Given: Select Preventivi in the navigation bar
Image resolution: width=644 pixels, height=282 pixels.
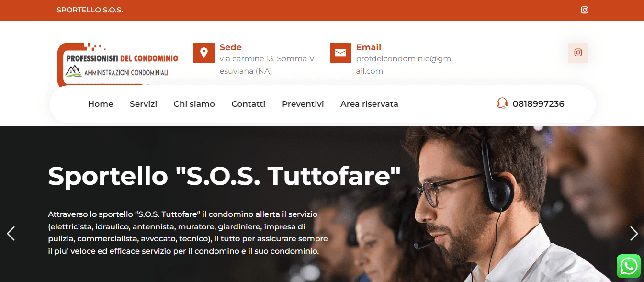Looking at the screenshot, I should [x=303, y=104].
